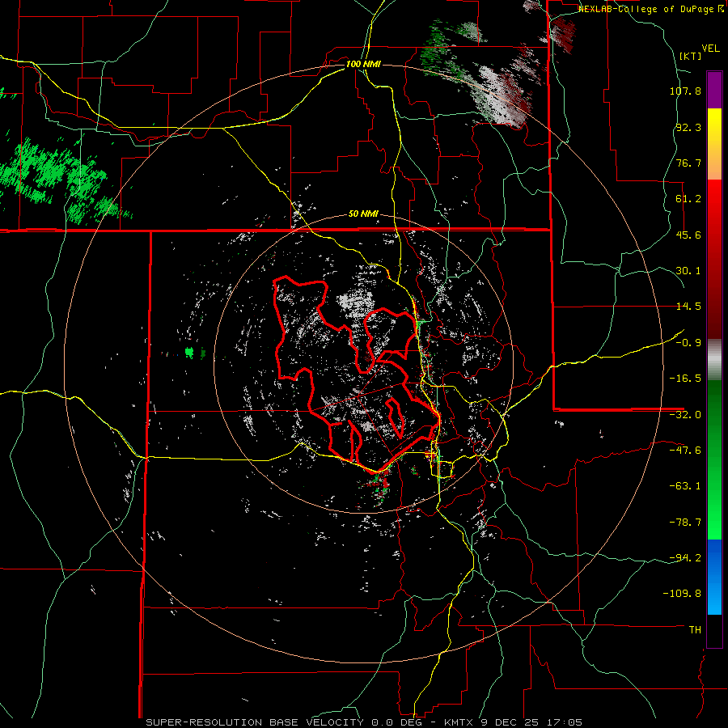This screenshot has height=728, width=728.
Task: Click the Super-Resolution Base Velocity caption
Action: (364, 722)
